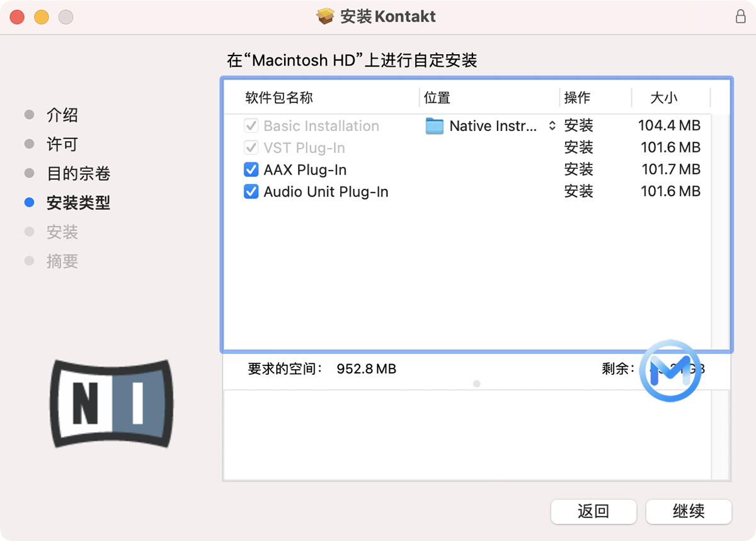756x541 pixels.
Task: Click the 安装Kontakt window title
Action: click(x=388, y=16)
